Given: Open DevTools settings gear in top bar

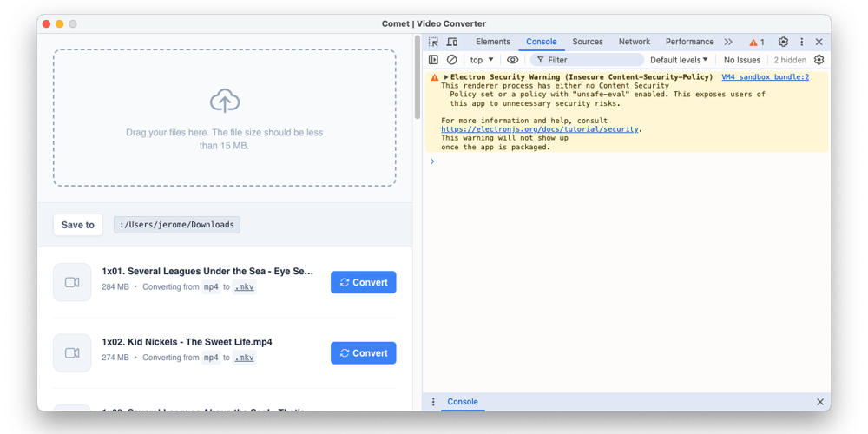Looking at the screenshot, I should [783, 42].
